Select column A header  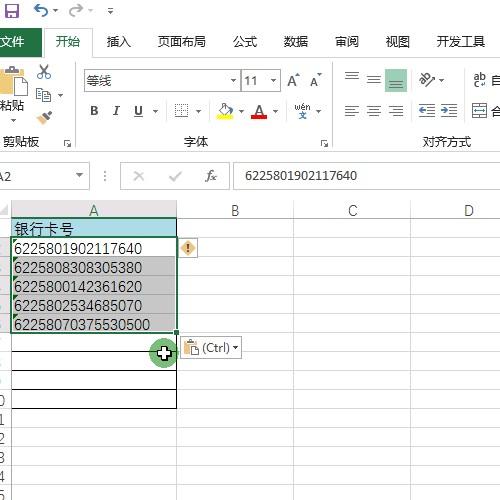coord(94,210)
